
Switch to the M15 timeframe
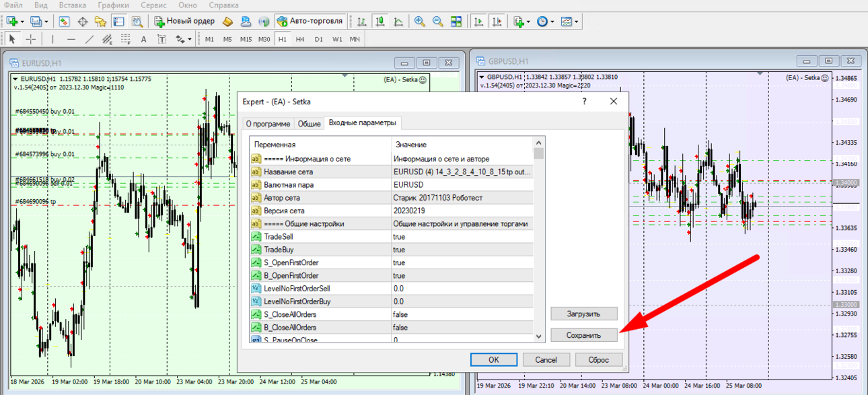click(246, 39)
